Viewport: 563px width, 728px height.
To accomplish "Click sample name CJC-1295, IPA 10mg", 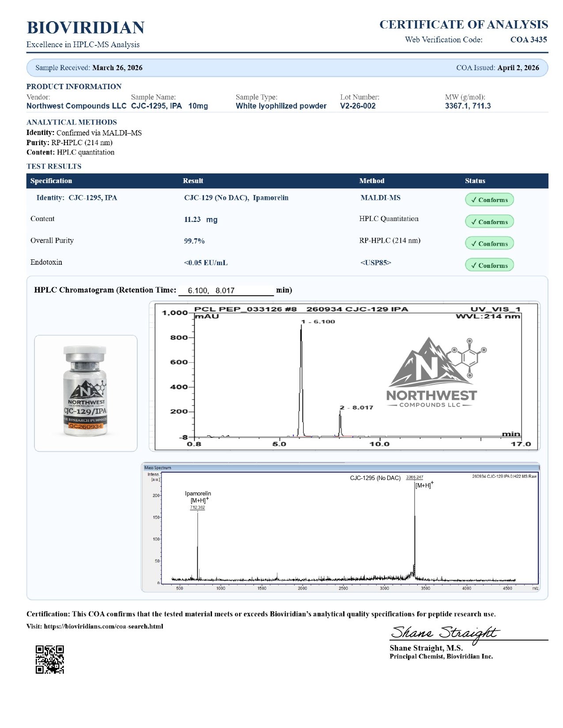I will tap(170, 106).
